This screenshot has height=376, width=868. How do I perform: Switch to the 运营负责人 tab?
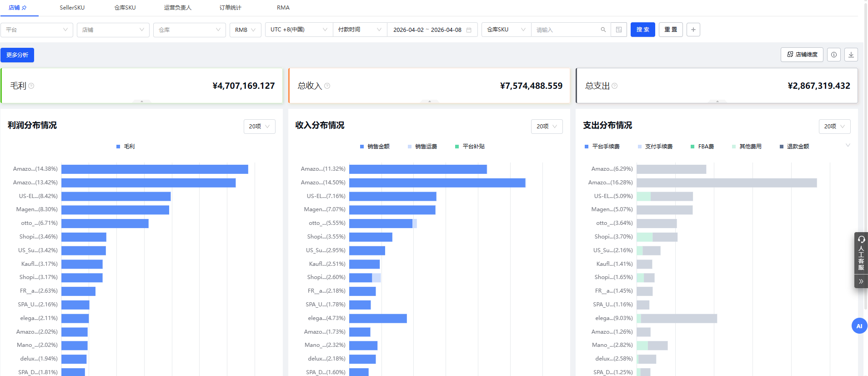[x=178, y=8]
